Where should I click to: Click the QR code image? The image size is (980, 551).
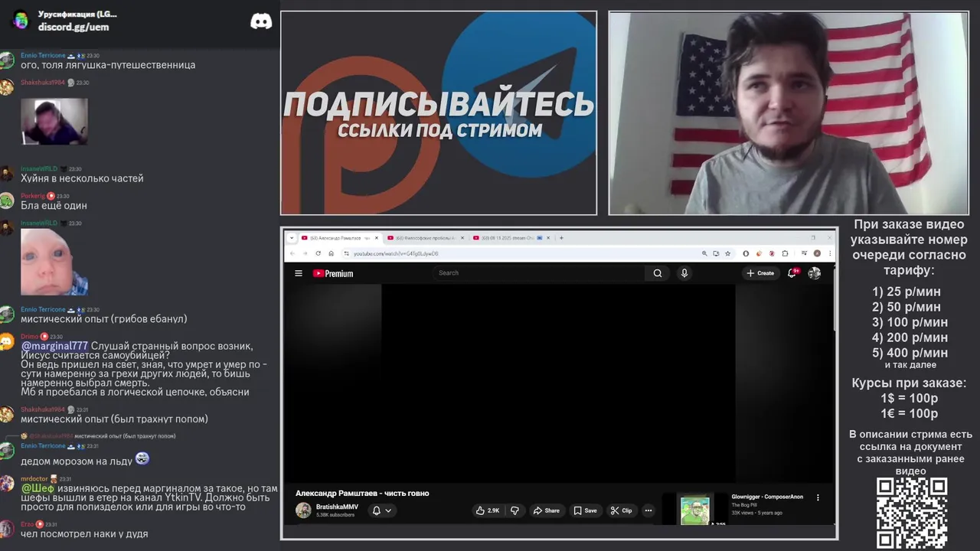pyautogui.click(x=911, y=513)
